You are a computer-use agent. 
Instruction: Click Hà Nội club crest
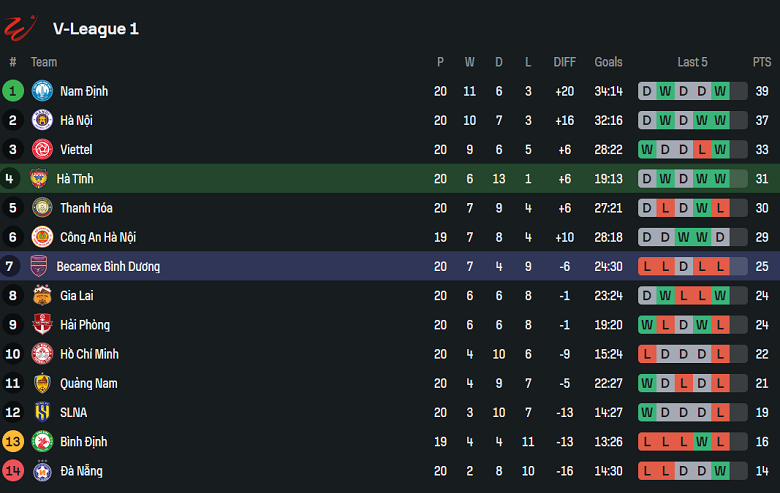42,120
